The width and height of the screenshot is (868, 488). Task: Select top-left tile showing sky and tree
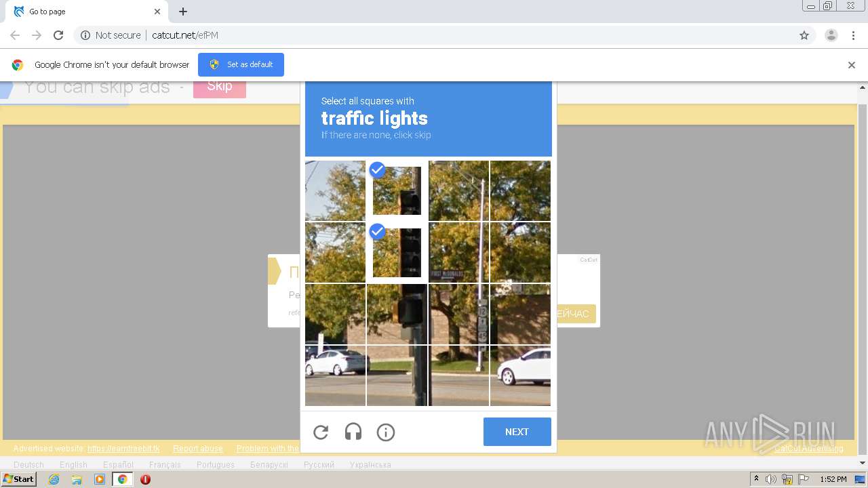pos(335,190)
